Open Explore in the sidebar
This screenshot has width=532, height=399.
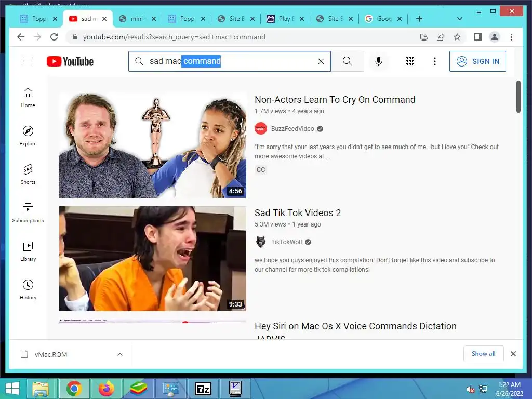[x=28, y=136]
